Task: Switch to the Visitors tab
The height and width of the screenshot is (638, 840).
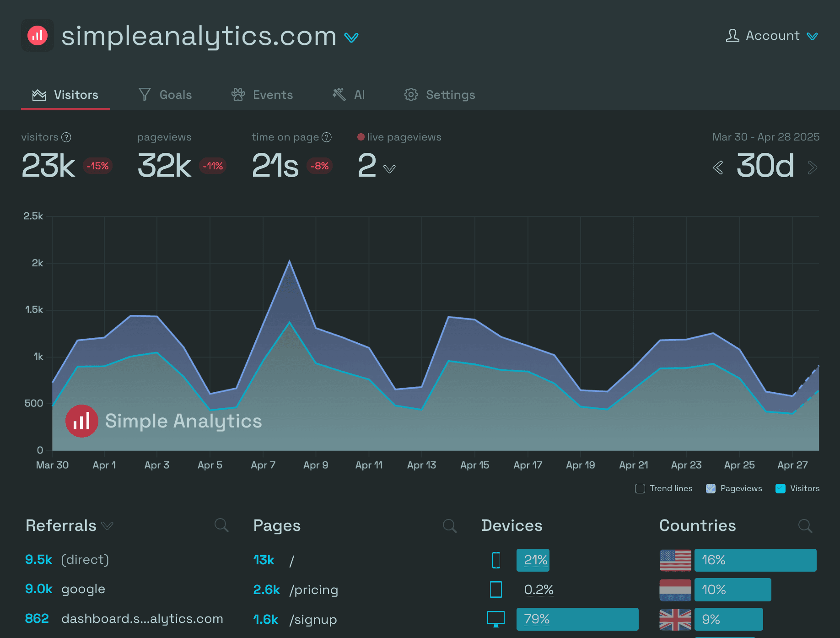Action: click(76, 95)
